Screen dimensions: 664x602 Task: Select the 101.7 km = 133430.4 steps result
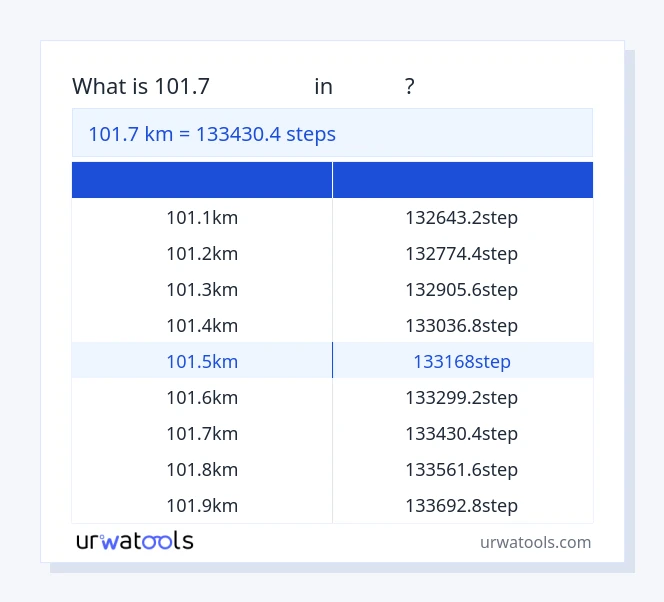tap(212, 134)
